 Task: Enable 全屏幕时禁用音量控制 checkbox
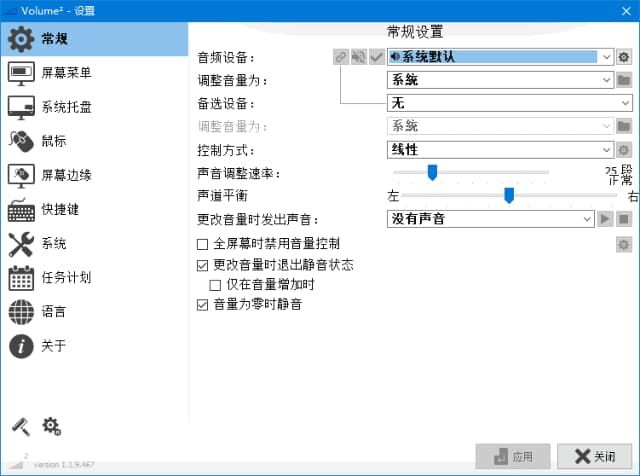point(203,244)
